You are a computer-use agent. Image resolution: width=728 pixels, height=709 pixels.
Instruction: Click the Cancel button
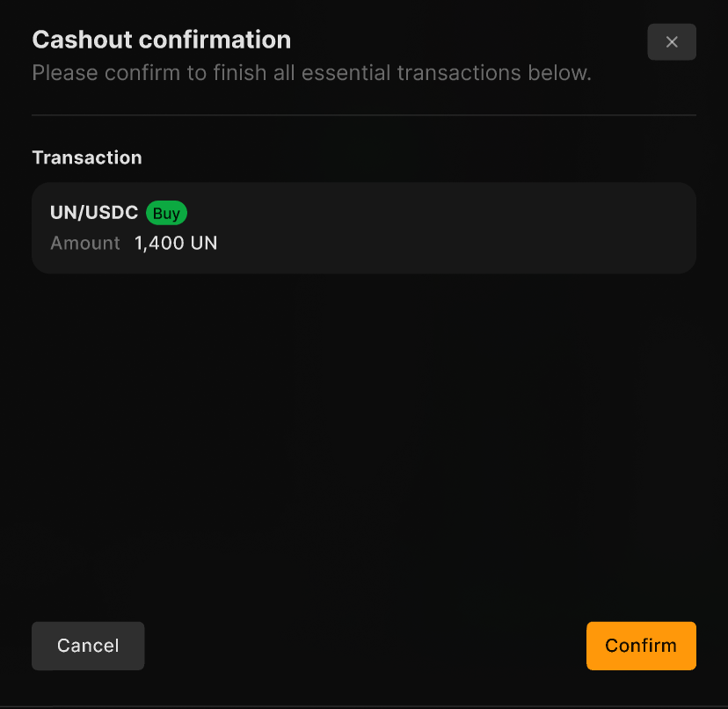[88, 646]
